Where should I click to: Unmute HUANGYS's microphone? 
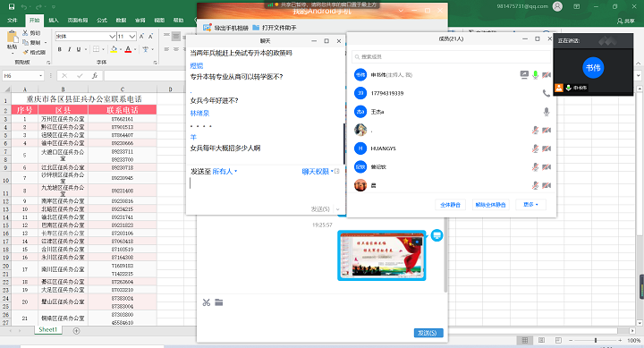535,149
